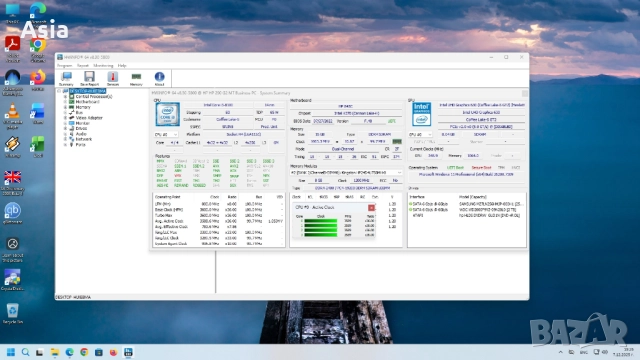Open the Summary toolbar button
This screenshot has width=640, height=360.
(x=66, y=78)
